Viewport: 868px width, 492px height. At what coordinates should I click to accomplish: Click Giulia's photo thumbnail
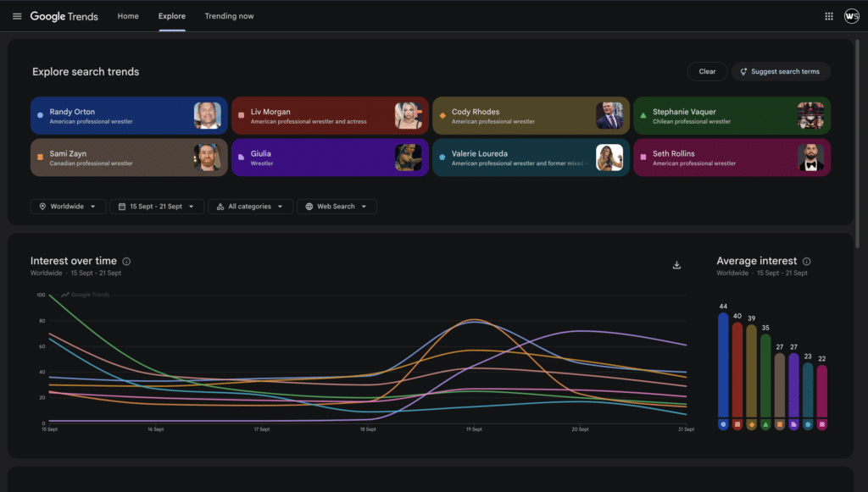pos(409,158)
